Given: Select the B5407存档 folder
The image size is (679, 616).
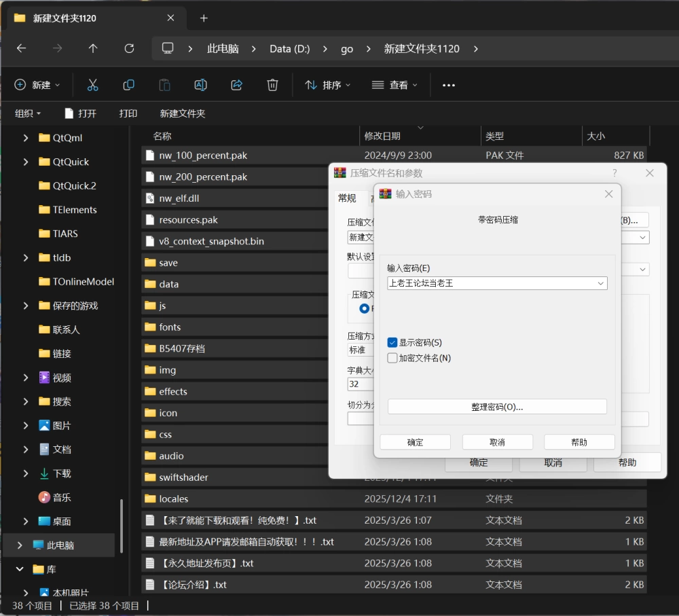Looking at the screenshot, I should click(x=235, y=348).
